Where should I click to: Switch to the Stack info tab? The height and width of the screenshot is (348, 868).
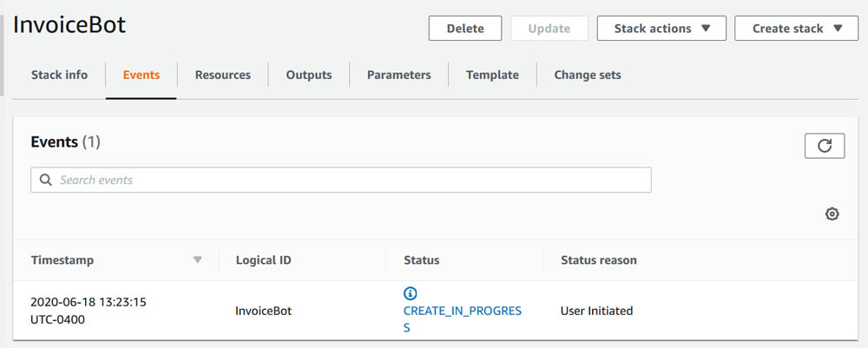point(59,75)
